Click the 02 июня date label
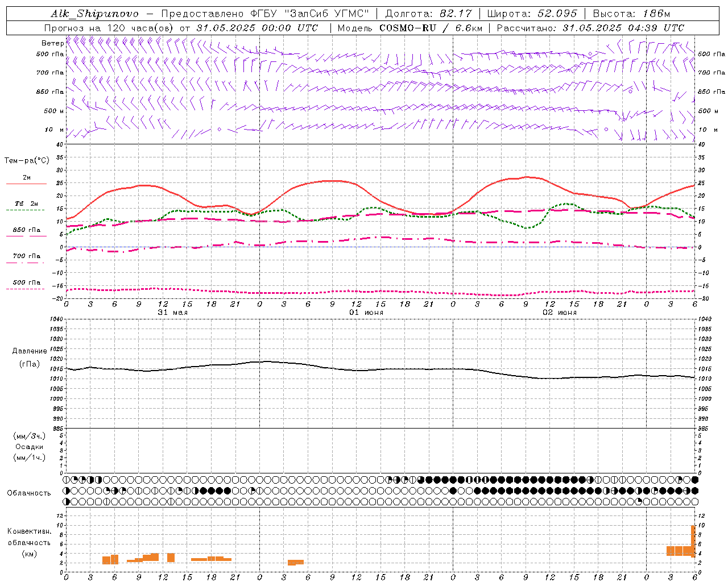The image size is (728, 582). [559, 313]
